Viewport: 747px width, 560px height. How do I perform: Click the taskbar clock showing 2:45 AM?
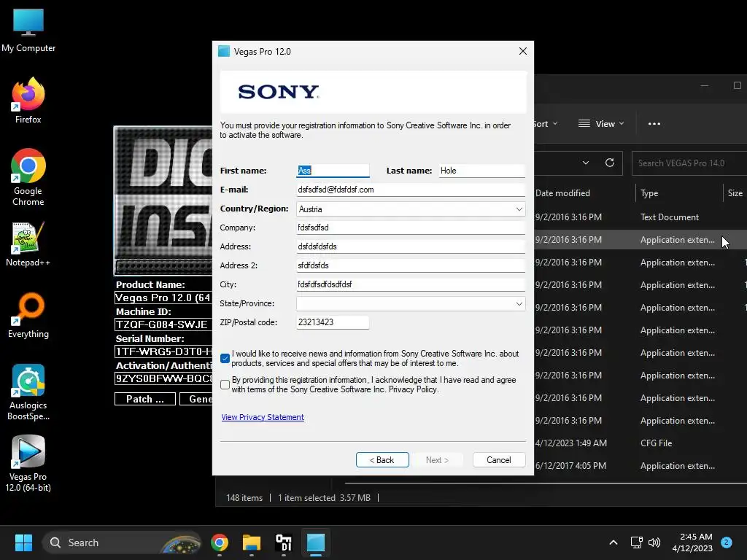692,542
